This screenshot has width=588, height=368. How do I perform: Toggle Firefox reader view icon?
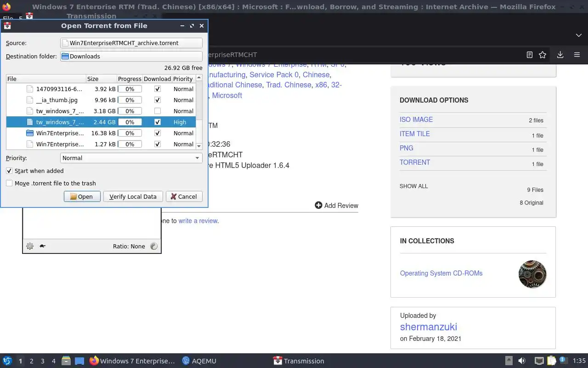(x=530, y=55)
